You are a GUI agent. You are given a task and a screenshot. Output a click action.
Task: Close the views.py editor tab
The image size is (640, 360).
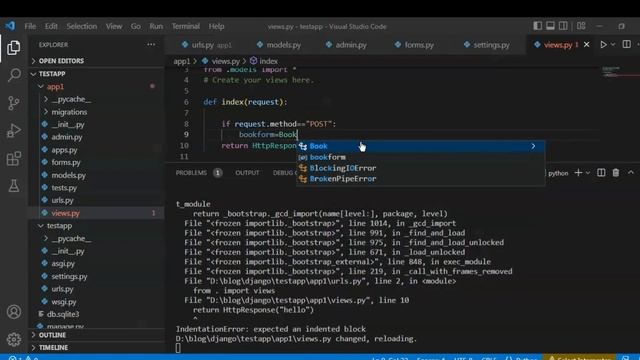tap(587, 44)
